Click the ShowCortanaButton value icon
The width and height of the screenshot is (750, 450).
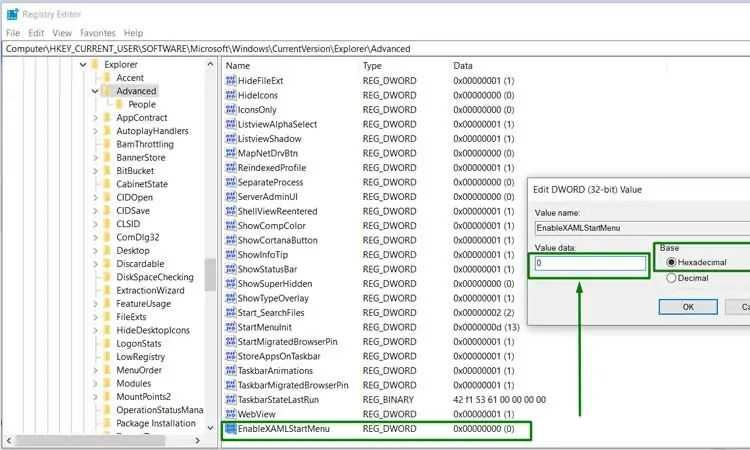coord(231,240)
